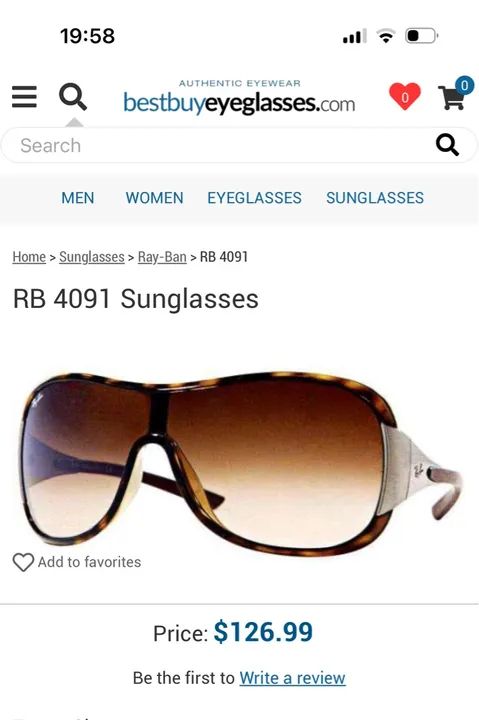Select the EYEGLASSES menu item
The height and width of the screenshot is (720, 479).
coord(254,198)
